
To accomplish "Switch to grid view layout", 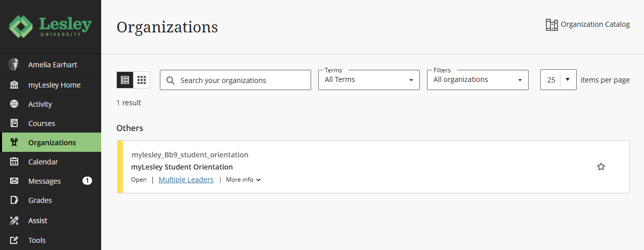I will point(142,80).
